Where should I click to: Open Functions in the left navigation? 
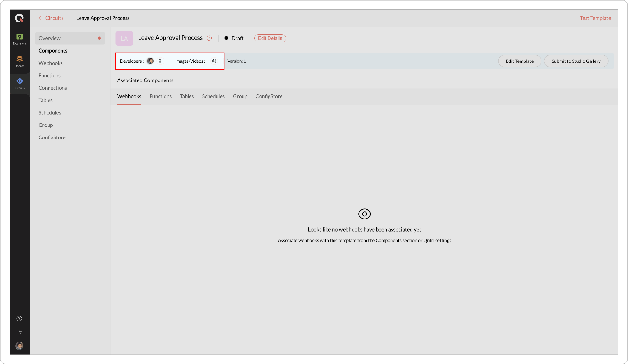click(x=49, y=76)
